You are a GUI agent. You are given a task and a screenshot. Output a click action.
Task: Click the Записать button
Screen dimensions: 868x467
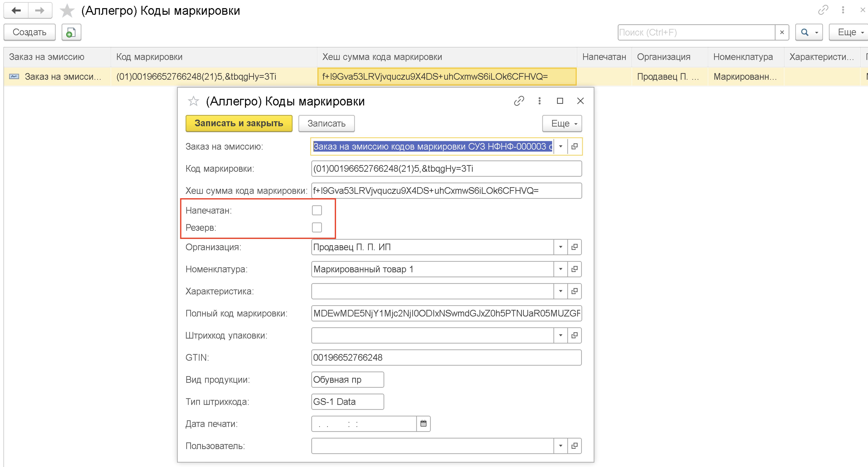(x=327, y=124)
